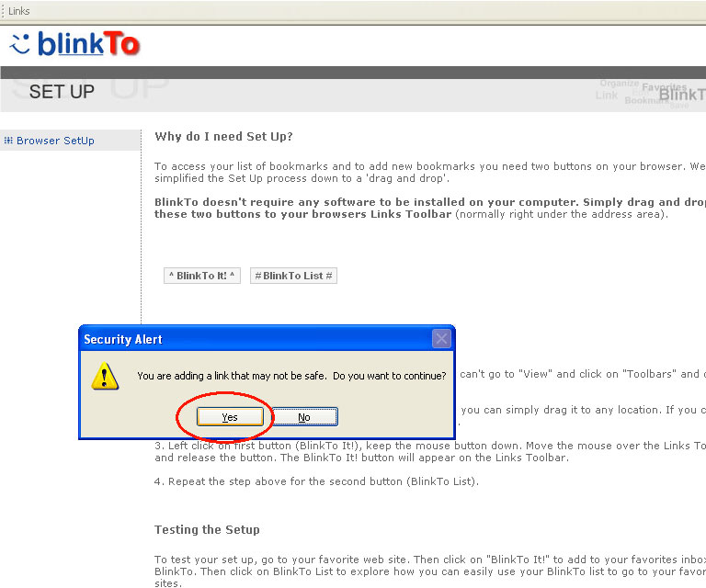
Task: Click the Why do I need Set Up heading
Action: point(223,136)
